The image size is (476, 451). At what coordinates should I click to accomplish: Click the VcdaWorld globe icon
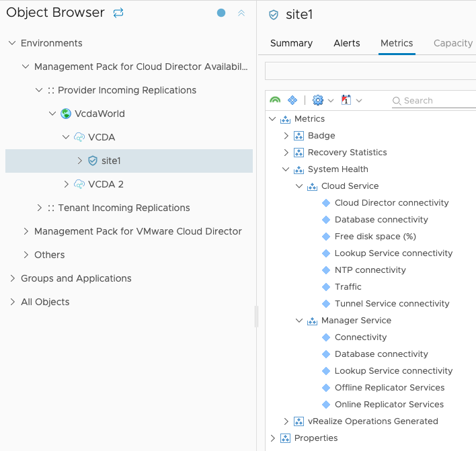[x=66, y=114]
